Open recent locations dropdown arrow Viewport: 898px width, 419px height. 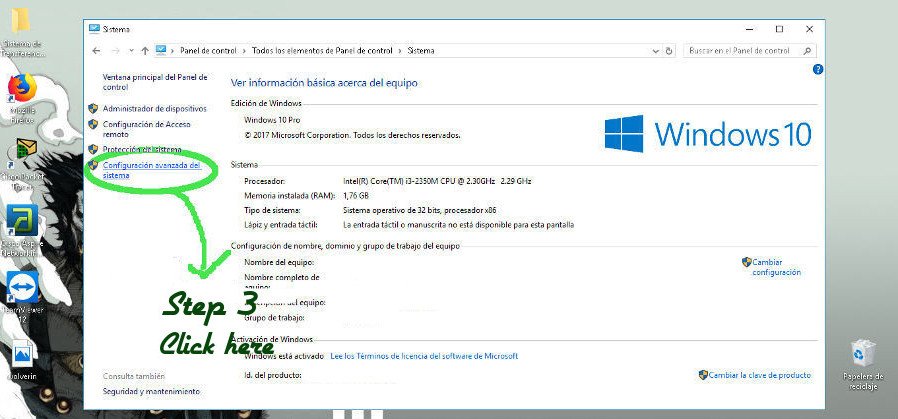point(131,50)
